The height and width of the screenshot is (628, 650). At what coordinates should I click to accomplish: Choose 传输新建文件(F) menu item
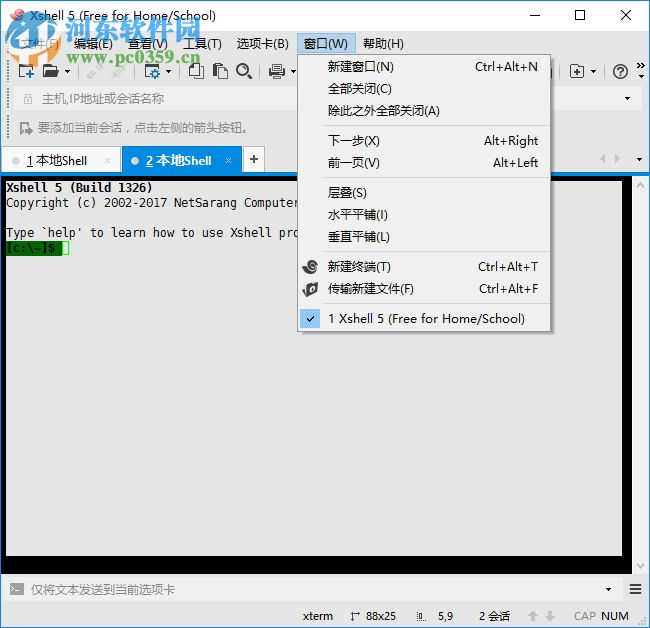(424, 289)
